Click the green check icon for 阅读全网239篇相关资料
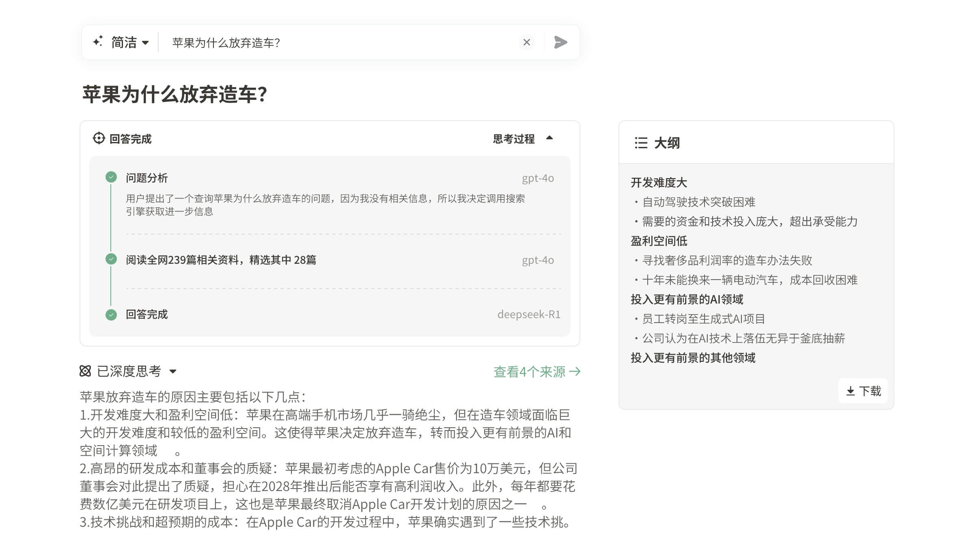 click(x=111, y=259)
